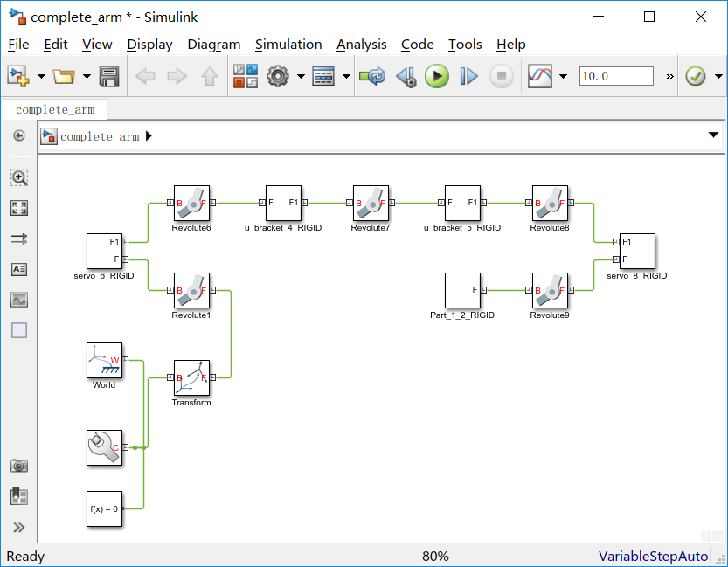Add an Annotation with the text icon
728x567 pixels.
(19, 269)
